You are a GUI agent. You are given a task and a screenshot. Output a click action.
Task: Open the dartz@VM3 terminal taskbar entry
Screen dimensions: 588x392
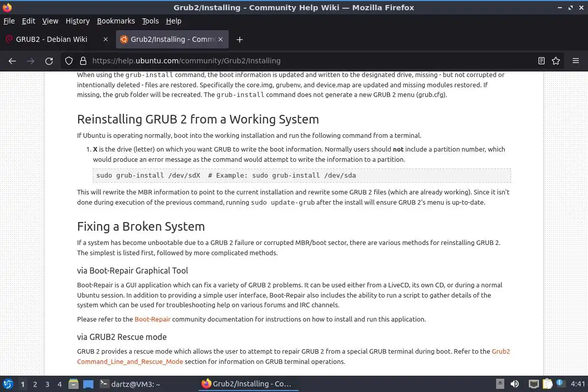130,384
